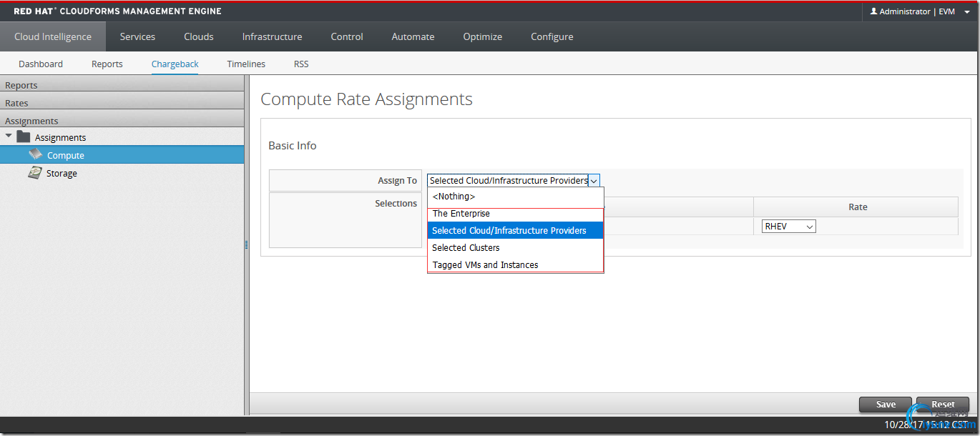980x436 pixels.
Task: Open the RHEV rate dropdown
Action: click(789, 227)
